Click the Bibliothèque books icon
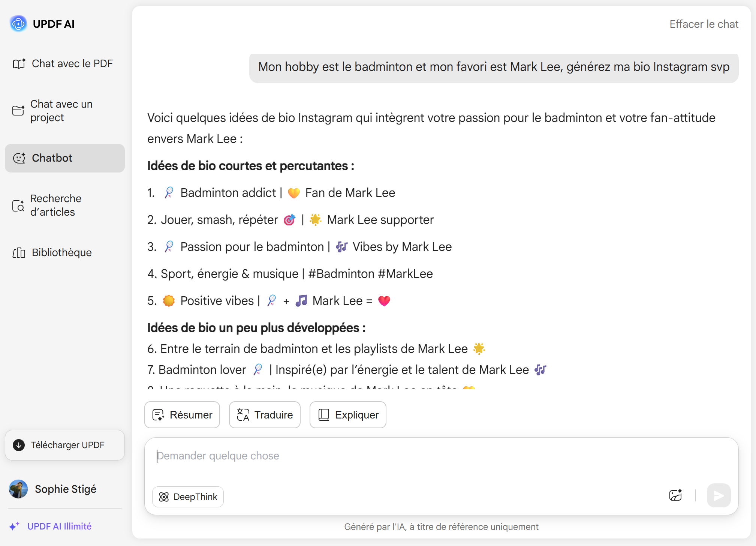Image resolution: width=756 pixels, height=546 pixels. 19,253
